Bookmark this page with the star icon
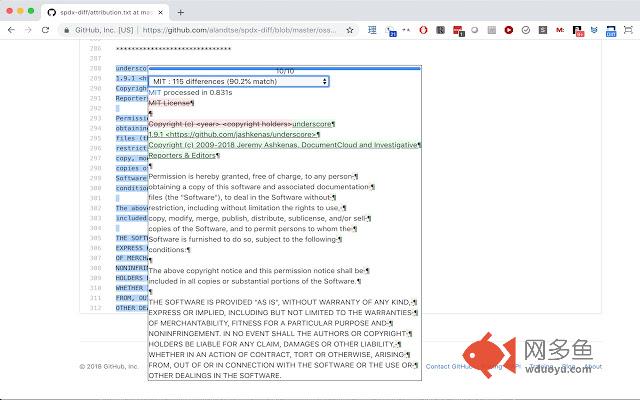This screenshot has width=640, height=400. (350, 30)
